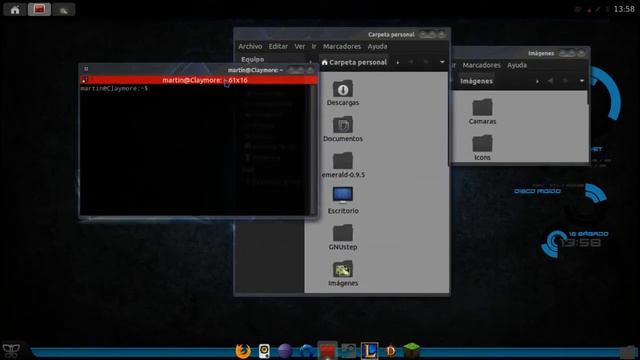Open view dropdown arrow in Carpeta personal toolbar
The width and height of the screenshot is (640, 360).
pyautogui.click(x=442, y=62)
